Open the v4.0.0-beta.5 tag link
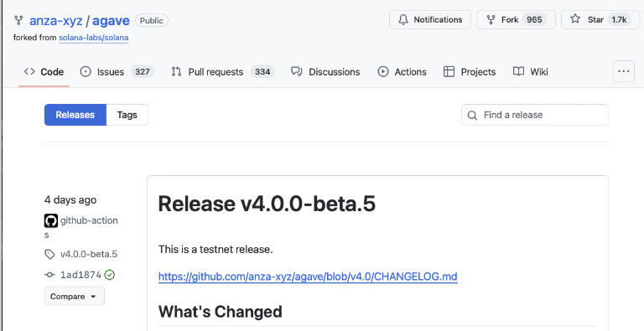The image size is (644, 331). (89, 254)
